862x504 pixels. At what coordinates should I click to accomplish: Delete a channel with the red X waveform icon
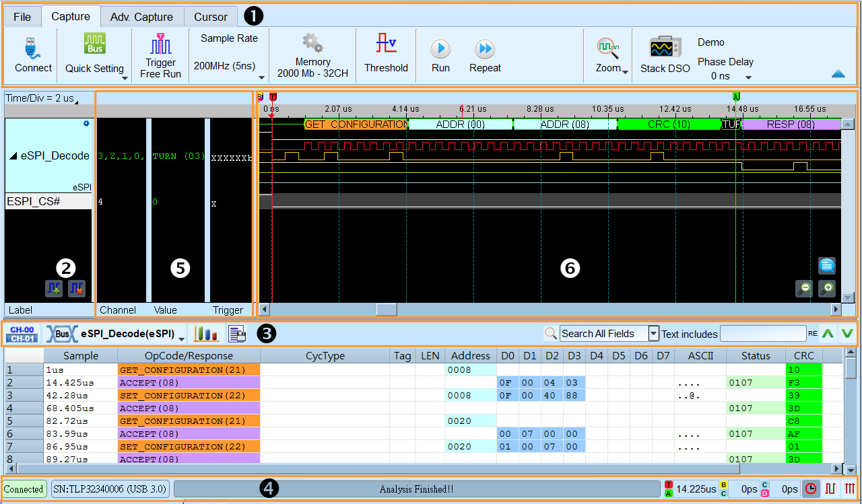click(77, 288)
